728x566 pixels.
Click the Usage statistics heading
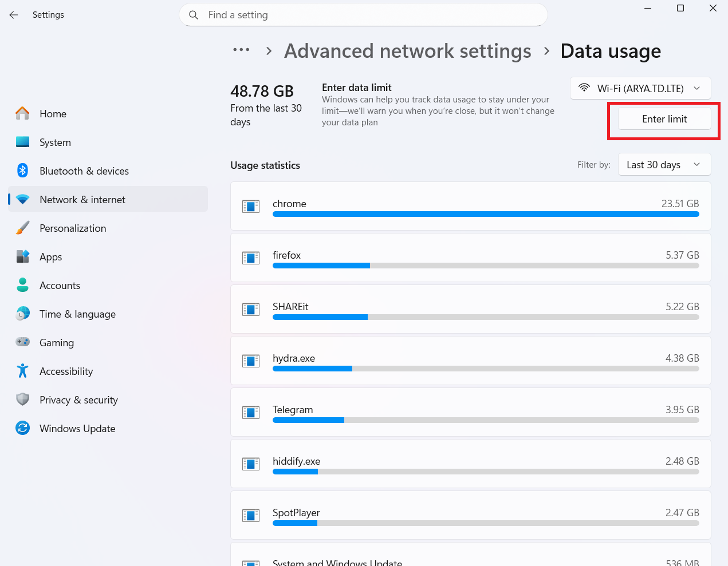(265, 165)
